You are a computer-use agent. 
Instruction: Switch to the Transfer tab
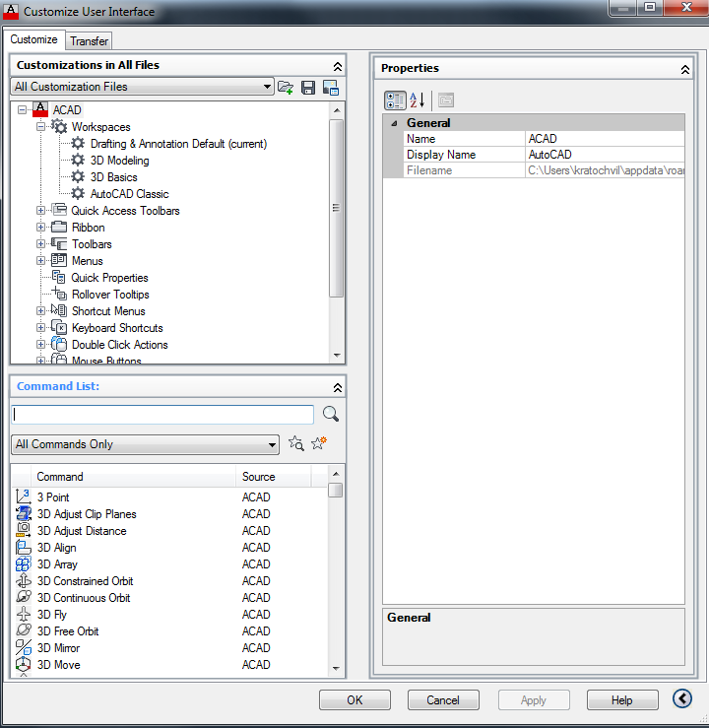pos(89,40)
